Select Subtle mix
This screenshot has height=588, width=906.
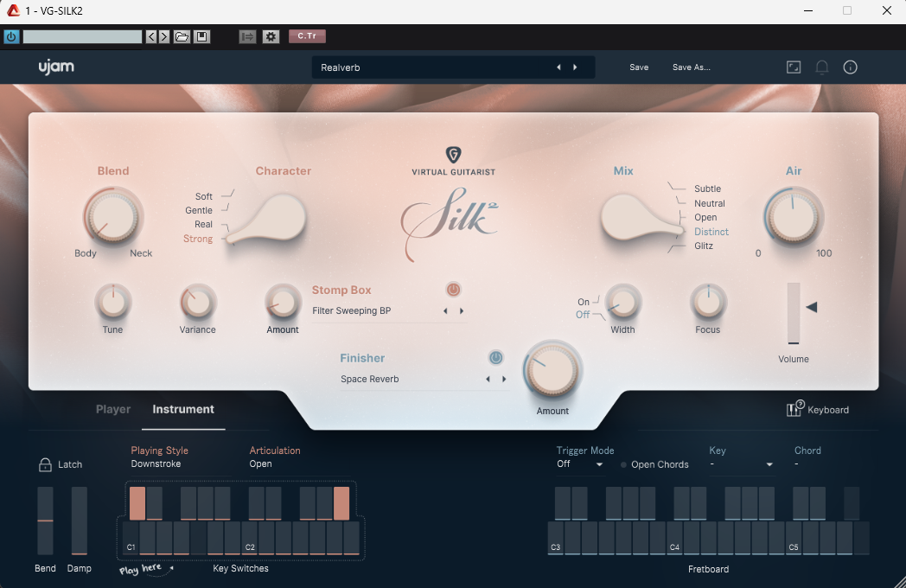click(707, 189)
